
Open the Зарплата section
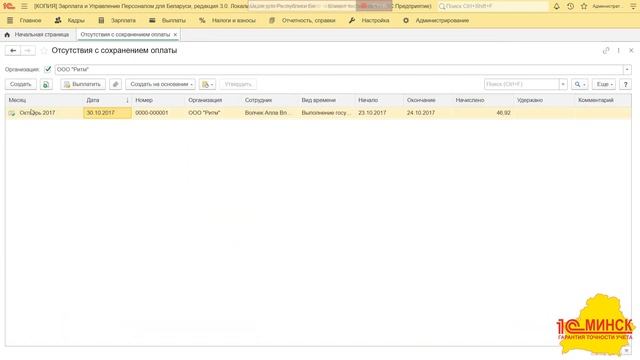pyautogui.click(x=117, y=20)
